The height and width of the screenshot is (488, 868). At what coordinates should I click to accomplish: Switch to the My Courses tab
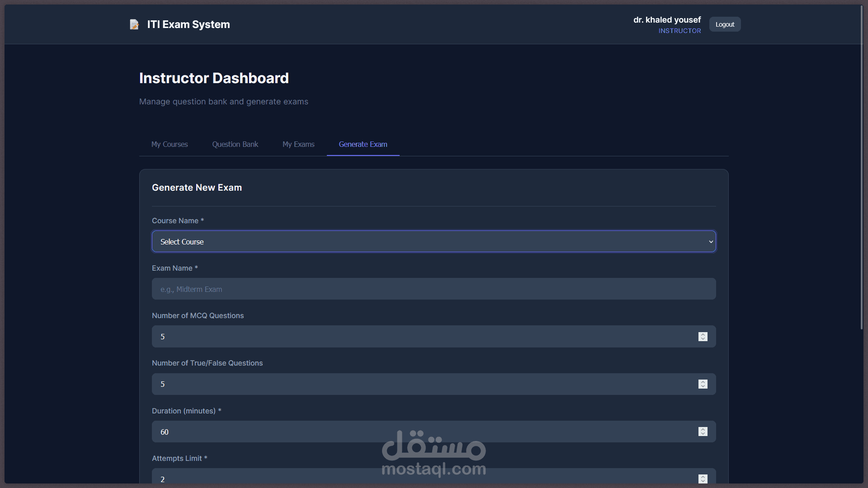click(x=170, y=144)
